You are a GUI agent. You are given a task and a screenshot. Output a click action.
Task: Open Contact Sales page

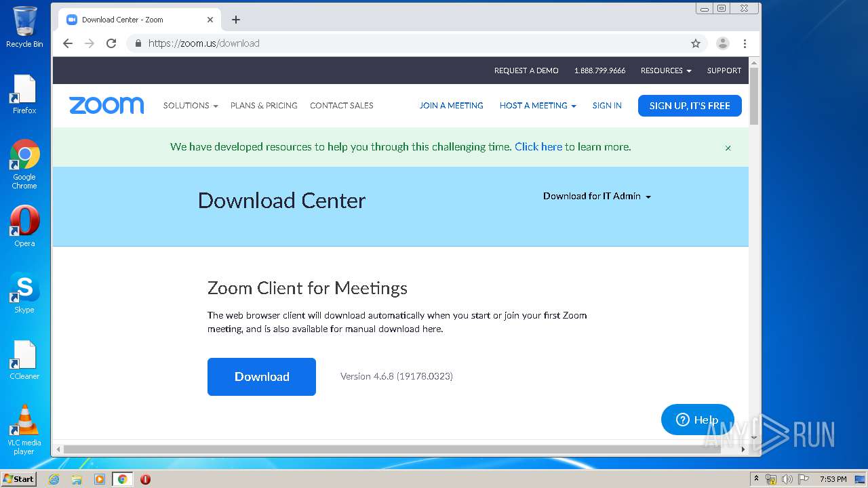(342, 106)
